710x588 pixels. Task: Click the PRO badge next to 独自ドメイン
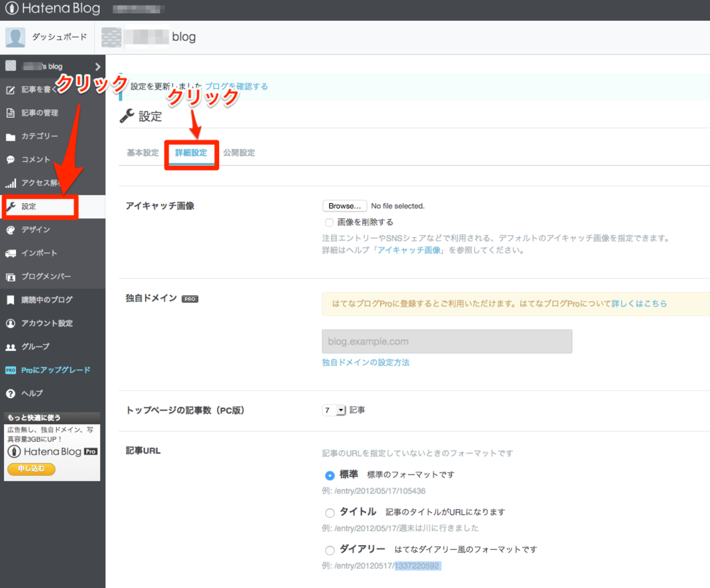tap(190, 299)
